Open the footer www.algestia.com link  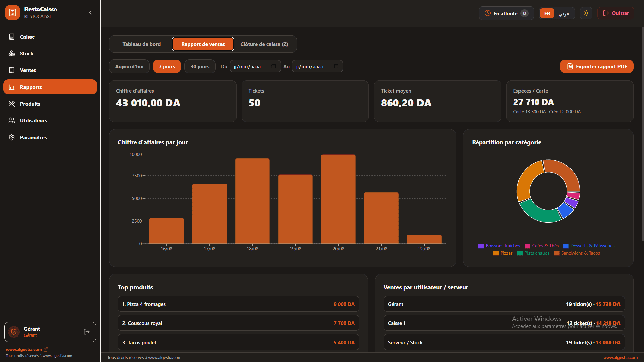click(620, 357)
